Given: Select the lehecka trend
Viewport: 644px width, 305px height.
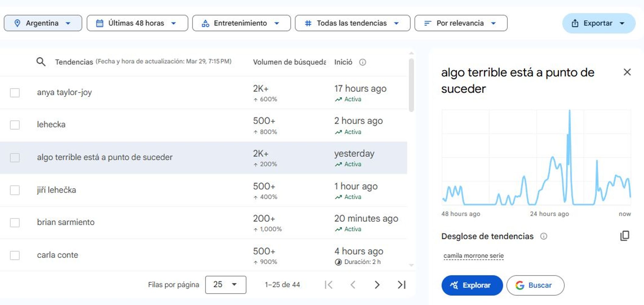Looking at the screenshot, I should click(x=51, y=124).
